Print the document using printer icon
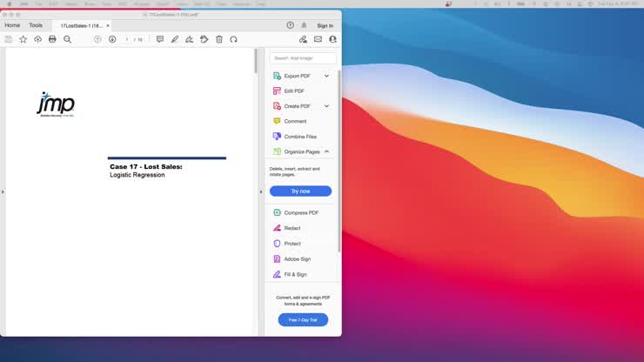The image size is (644, 362). point(52,39)
